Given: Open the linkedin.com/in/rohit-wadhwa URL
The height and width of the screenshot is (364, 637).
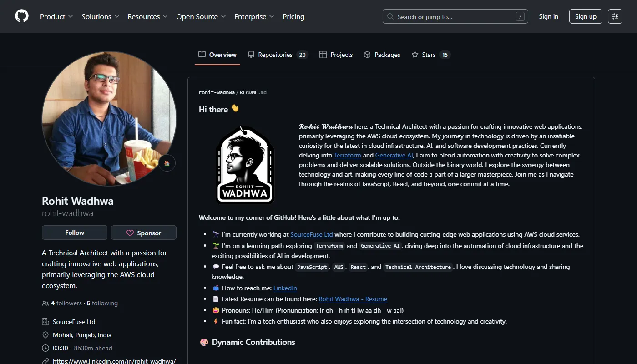Looking at the screenshot, I should (x=114, y=361).
